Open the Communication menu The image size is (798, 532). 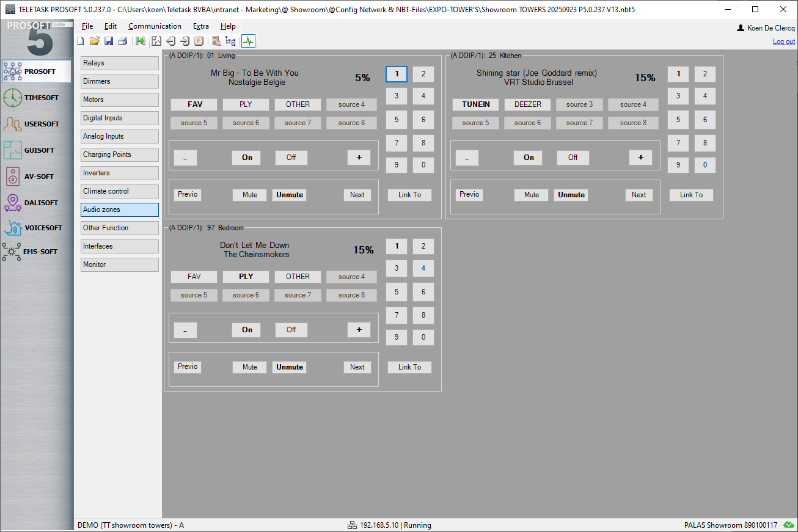[155, 26]
